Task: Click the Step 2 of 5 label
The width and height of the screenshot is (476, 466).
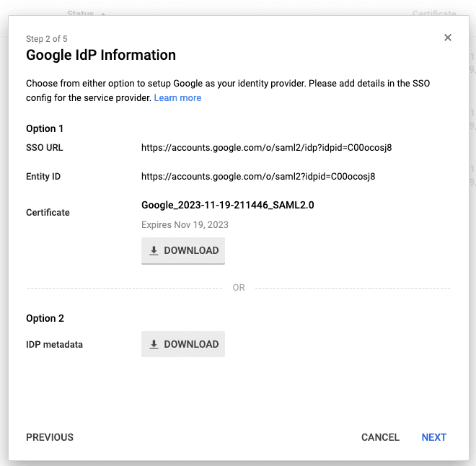Action: (47, 39)
